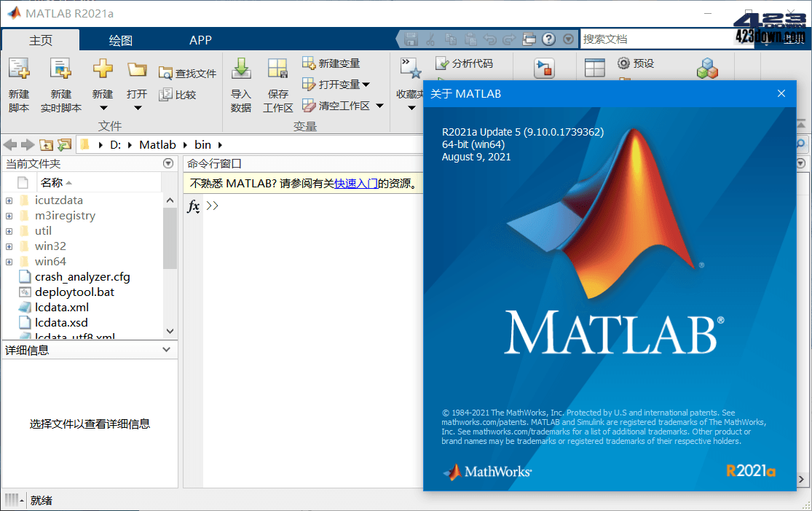Viewport: 812px width, 511px height.
Task: Click the file list scrollbar down arrow
Action: (170, 331)
